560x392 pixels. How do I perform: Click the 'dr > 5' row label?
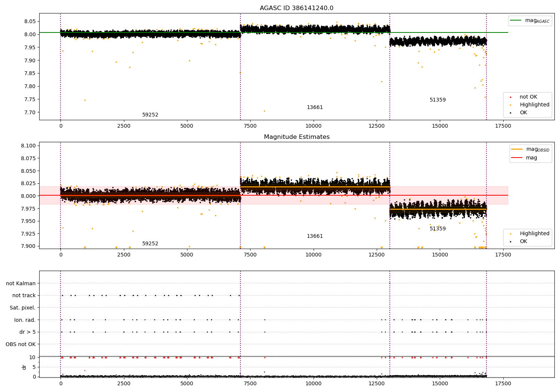[28, 332]
